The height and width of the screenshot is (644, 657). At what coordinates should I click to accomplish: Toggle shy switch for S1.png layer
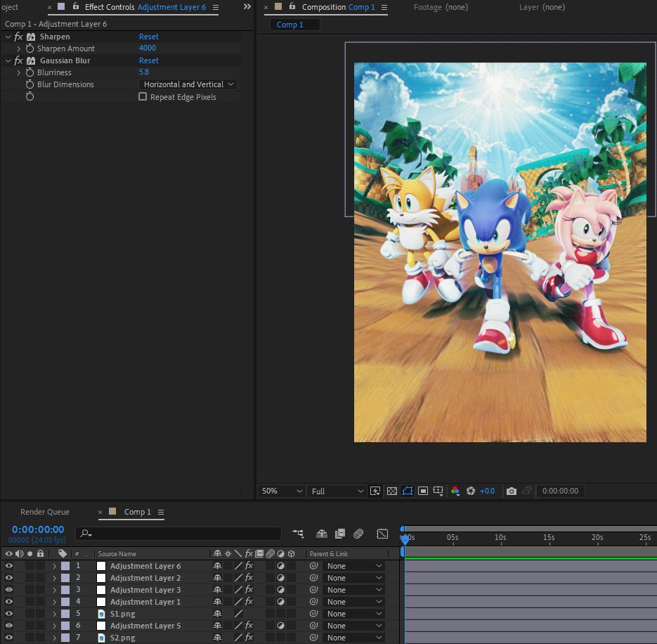click(x=217, y=613)
